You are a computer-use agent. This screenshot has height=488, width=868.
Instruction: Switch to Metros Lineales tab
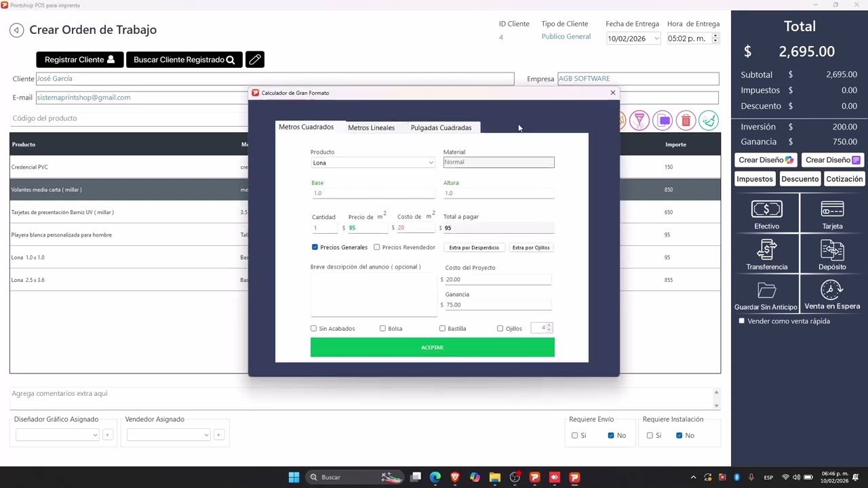[x=371, y=127]
